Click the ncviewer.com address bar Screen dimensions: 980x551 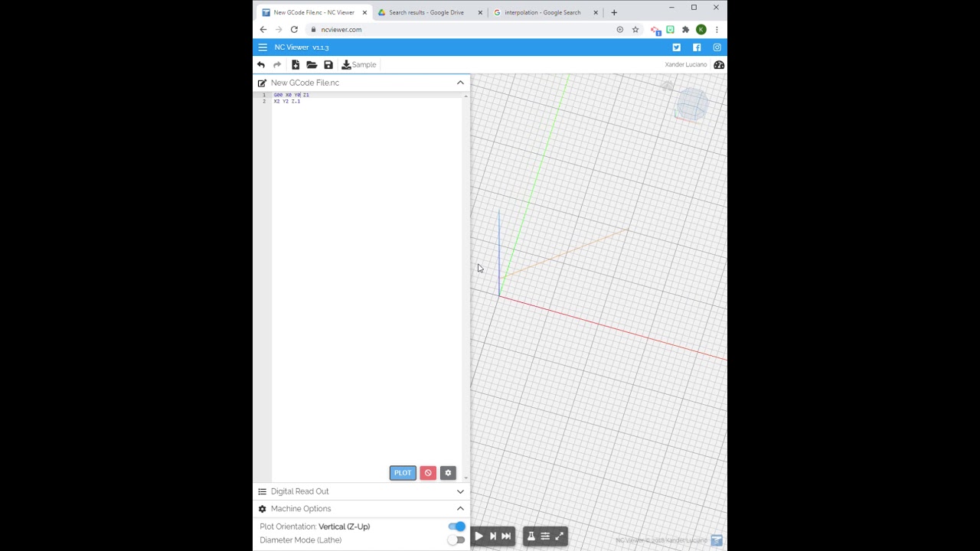459,30
